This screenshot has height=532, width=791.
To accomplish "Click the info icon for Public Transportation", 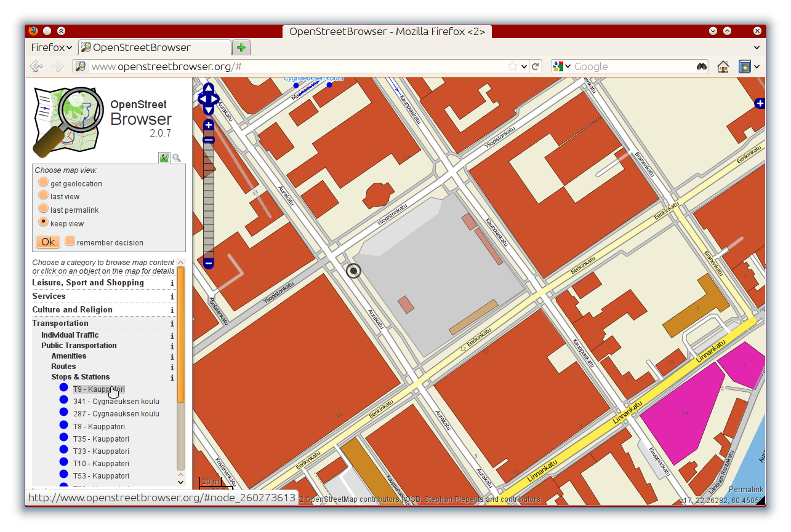I will [x=172, y=346].
